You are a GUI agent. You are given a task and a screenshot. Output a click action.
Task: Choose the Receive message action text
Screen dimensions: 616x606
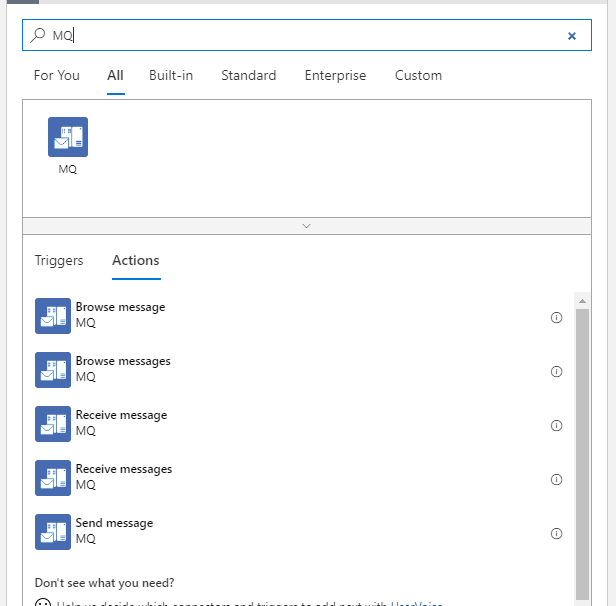(x=121, y=415)
